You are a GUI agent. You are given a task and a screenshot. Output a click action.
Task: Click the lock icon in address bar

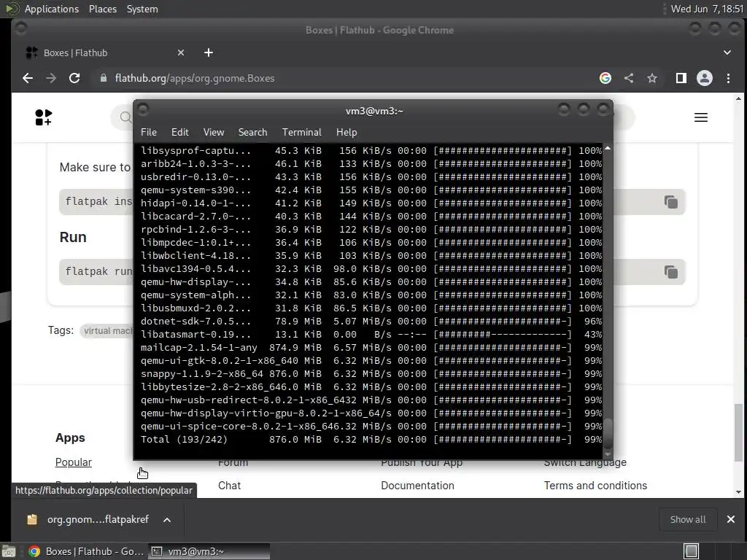104,78
